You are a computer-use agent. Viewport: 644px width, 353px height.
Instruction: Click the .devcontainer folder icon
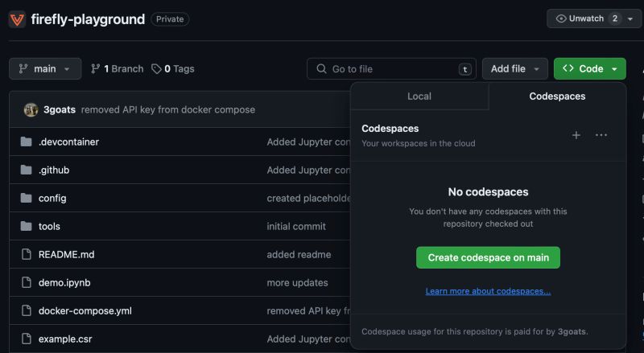[x=26, y=142]
